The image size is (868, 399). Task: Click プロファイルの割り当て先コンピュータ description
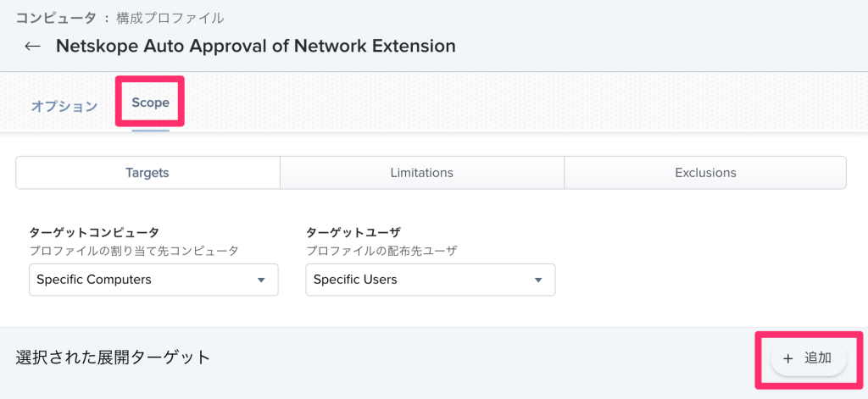point(133,251)
